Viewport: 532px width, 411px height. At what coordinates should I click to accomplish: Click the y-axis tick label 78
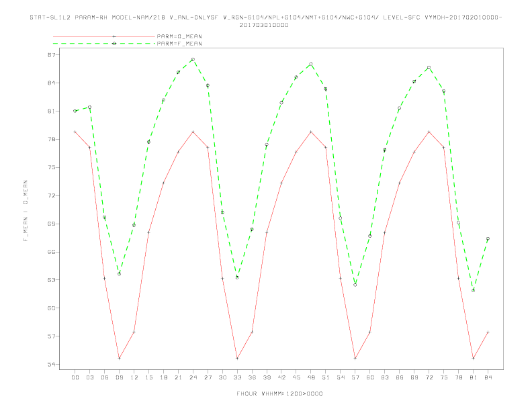coord(52,139)
